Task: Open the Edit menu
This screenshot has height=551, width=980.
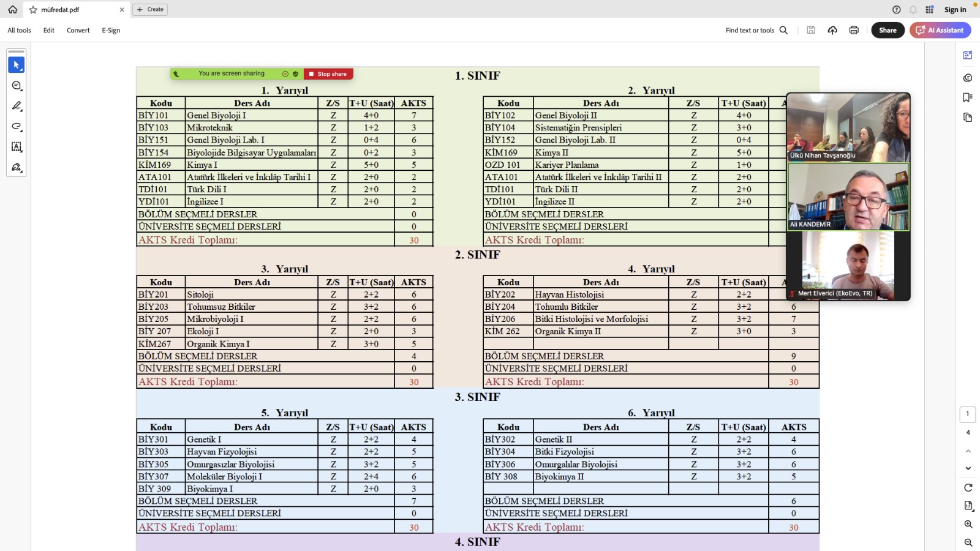Action: (49, 30)
